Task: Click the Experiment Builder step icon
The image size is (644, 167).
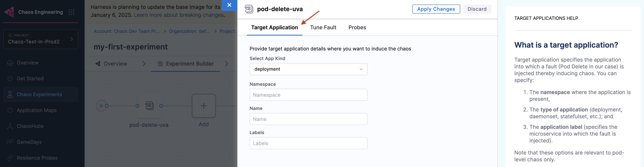Action: [160, 64]
